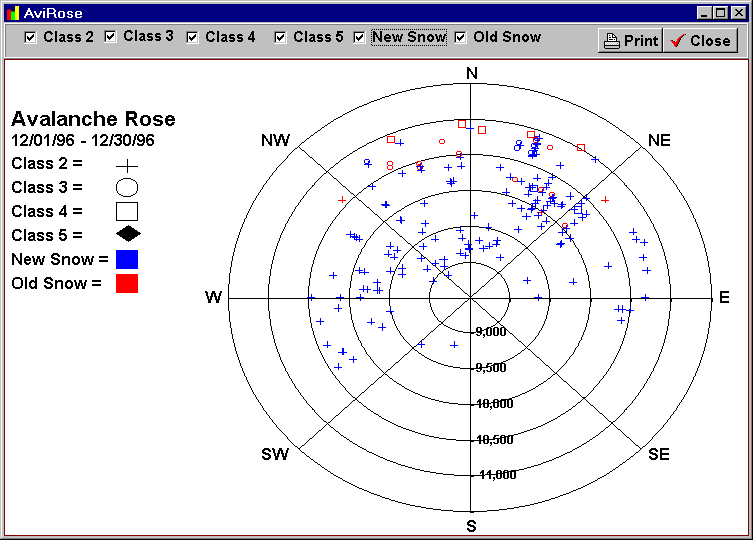Click the blue New Snow color swatch
This screenshot has height=540, width=753.
127,259
